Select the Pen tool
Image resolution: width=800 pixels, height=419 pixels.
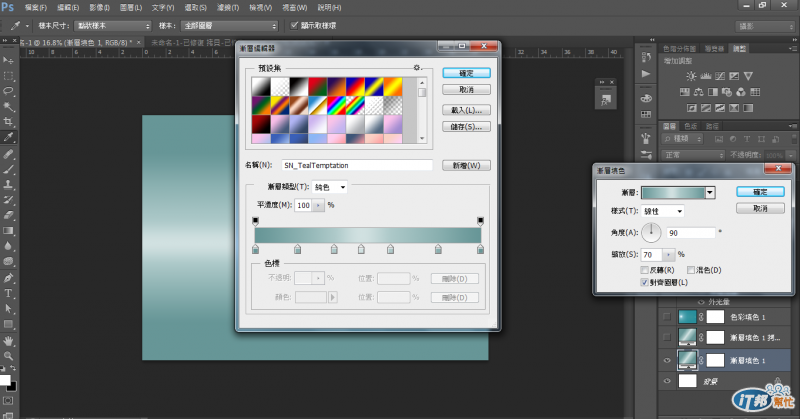tap(8, 278)
